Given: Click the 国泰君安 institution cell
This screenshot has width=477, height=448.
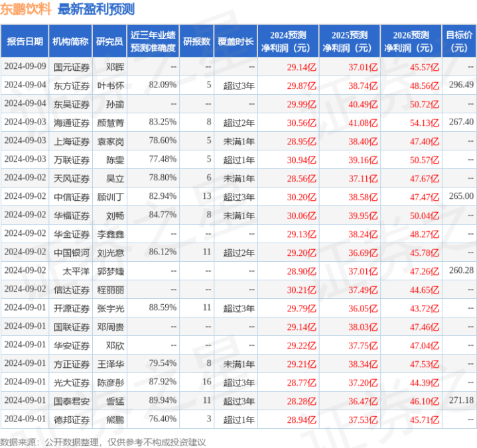Looking at the screenshot, I should point(72,401).
